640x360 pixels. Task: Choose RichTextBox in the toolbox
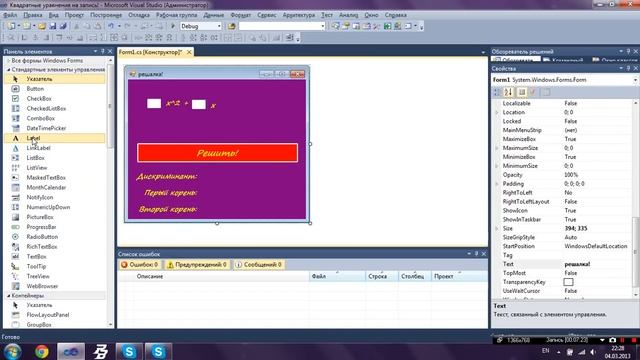click(x=42, y=247)
